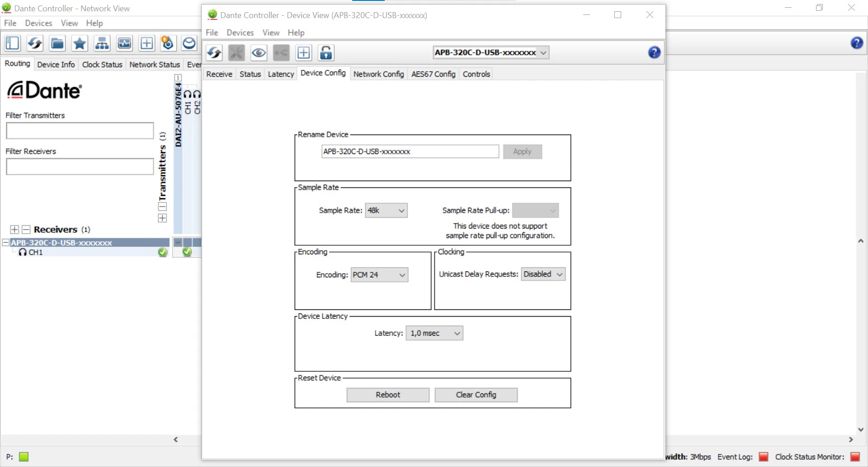
Task: Click the network hierarchy icon in toolbar
Action: pyautogui.click(x=102, y=43)
